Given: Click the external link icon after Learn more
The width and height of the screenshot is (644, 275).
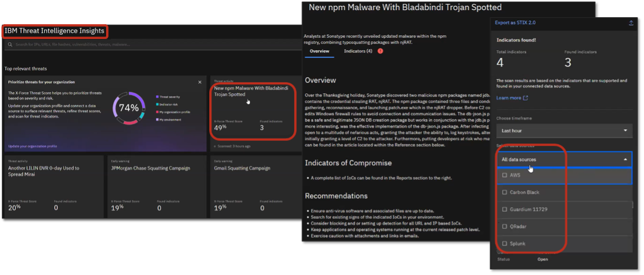Looking at the screenshot, I should pos(526,98).
